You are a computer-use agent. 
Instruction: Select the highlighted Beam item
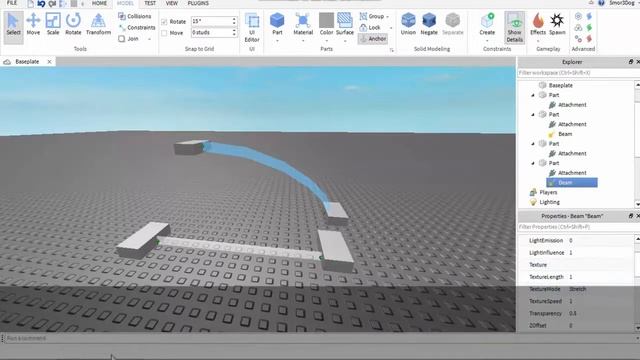572,182
